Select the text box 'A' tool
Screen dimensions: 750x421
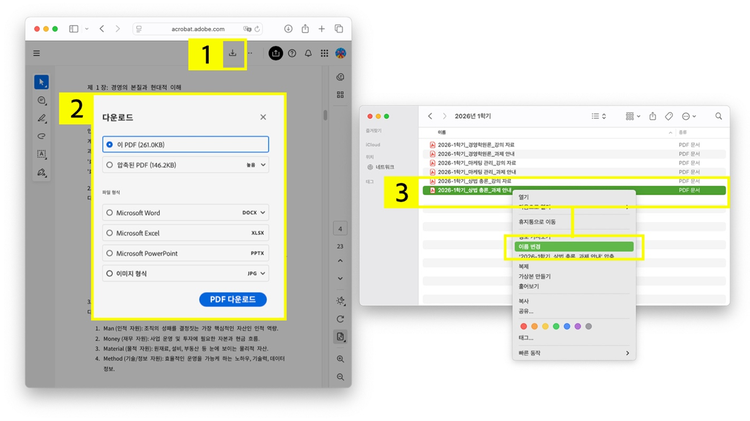tap(42, 154)
